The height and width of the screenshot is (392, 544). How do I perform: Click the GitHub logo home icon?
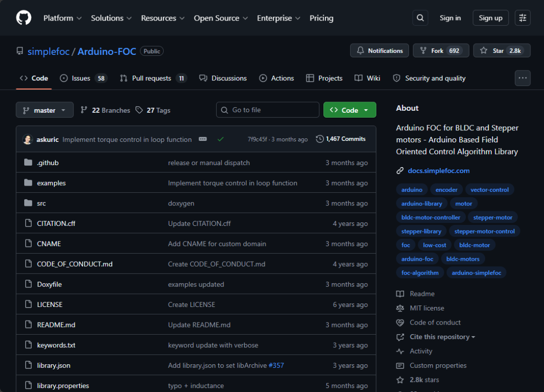(24, 18)
